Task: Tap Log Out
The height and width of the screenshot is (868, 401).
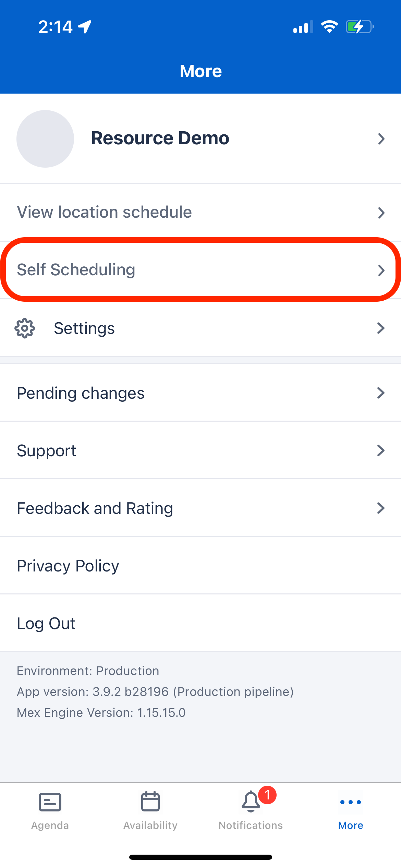Action: point(46,623)
